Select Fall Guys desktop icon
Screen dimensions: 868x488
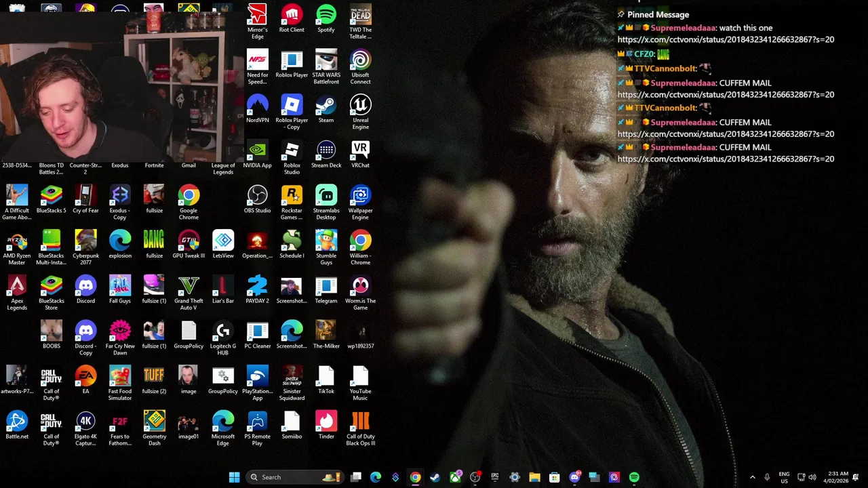(x=120, y=289)
